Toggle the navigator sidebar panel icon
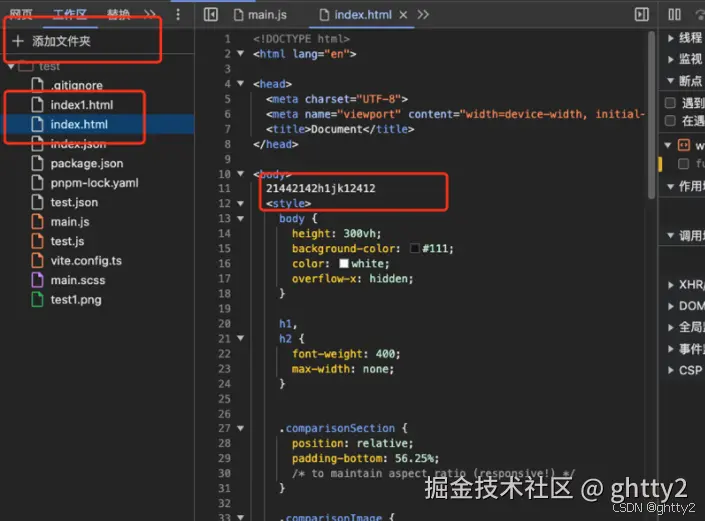The image size is (705, 521). (210, 15)
